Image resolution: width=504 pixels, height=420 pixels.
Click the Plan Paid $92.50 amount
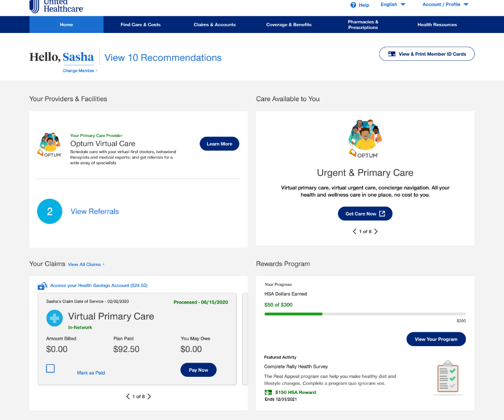pos(126,350)
